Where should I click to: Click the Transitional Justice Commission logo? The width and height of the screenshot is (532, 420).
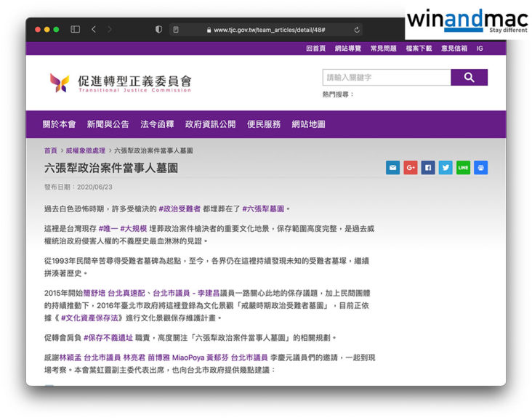120,82
